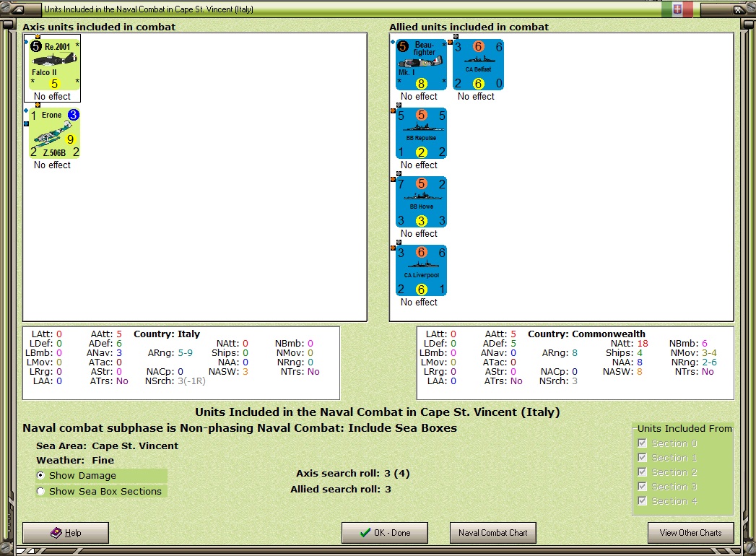Screen dimensions: 756x556
Task: Click the 'Sea Area: Cape St. Vincent' text
Action: coord(107,446)
